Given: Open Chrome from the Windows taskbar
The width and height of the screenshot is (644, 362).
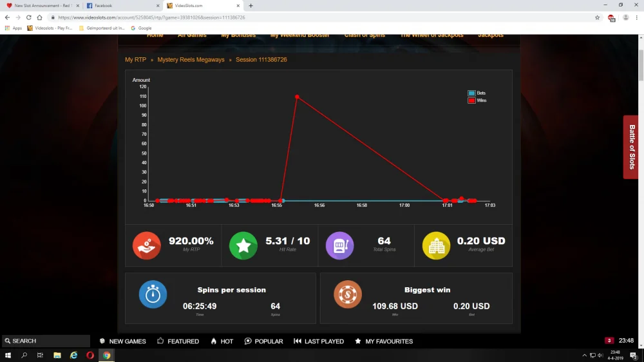Looking at the screenshot, I should [x=107, y=356].
